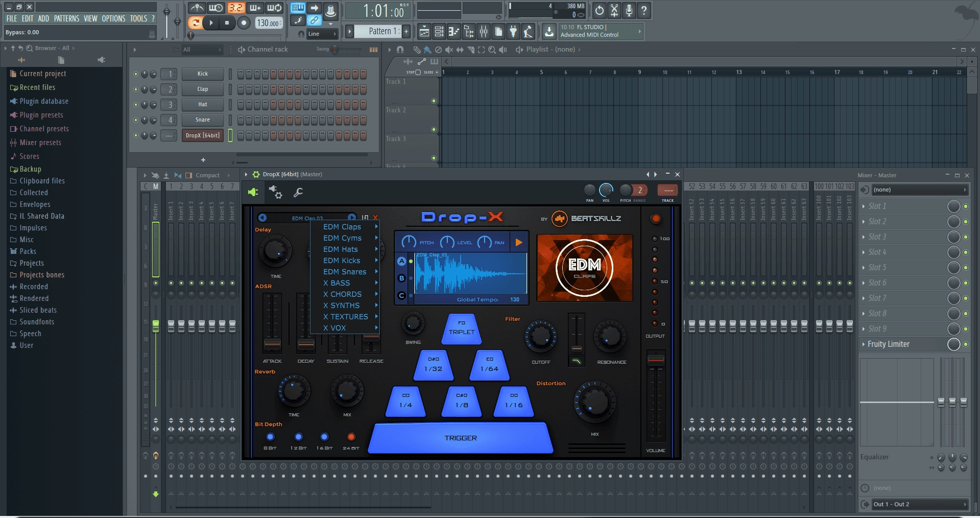The width and height of the screenshot is (980, 518).
Task: Open the plugin picker plug icon
Action: 513,32
